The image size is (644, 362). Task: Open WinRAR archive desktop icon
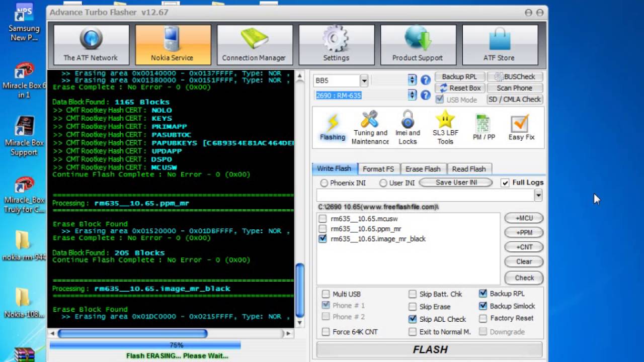point(24,354)
